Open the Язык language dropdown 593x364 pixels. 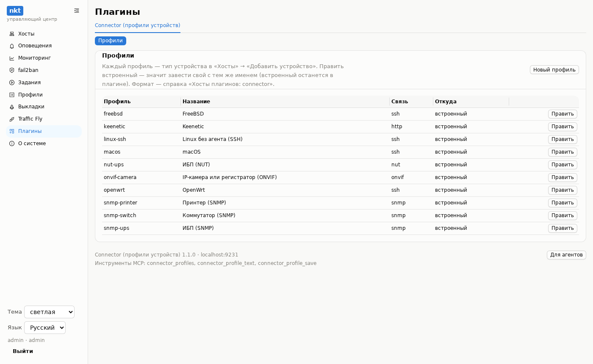pos(45,328)
